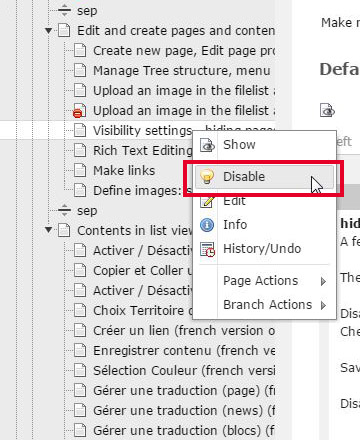Viewport: 360px width, 440px height.
Task: Click the first sep separator item
Action: click(x=87, y=11)
